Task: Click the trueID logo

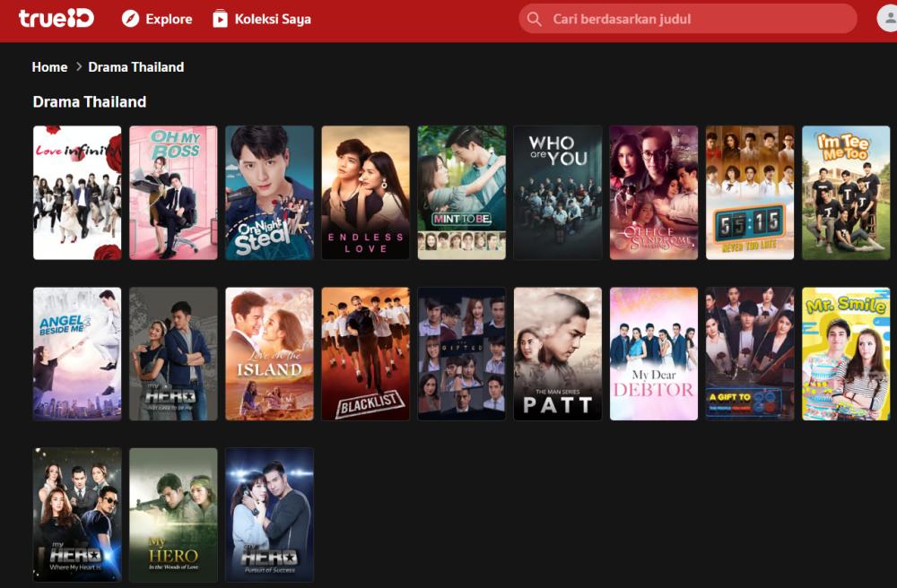Action: (56, 19)
